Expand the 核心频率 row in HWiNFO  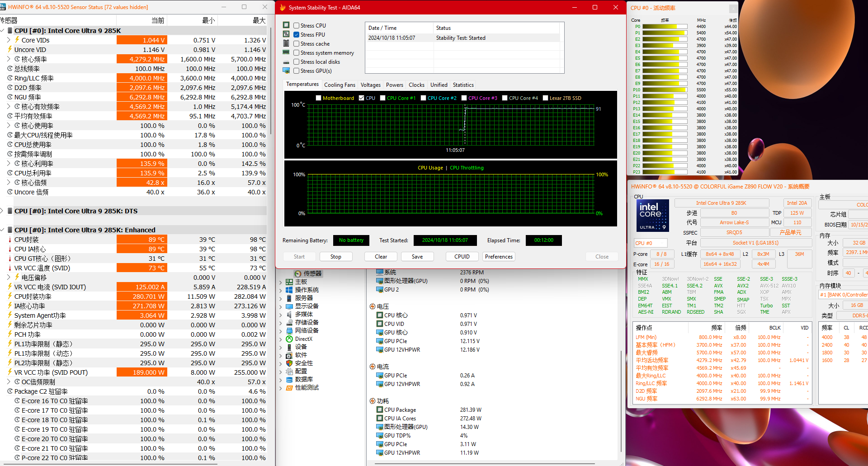click(9, 59)
